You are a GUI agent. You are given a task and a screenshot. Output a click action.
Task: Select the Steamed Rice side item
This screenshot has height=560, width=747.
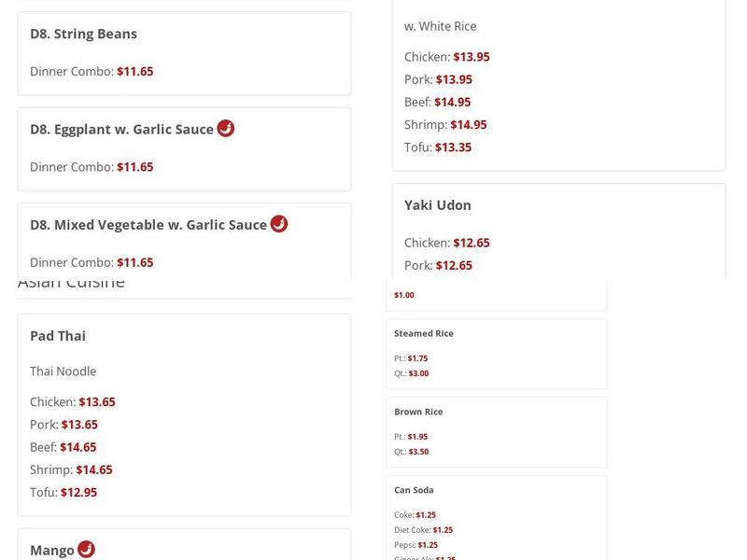(424, 333)
